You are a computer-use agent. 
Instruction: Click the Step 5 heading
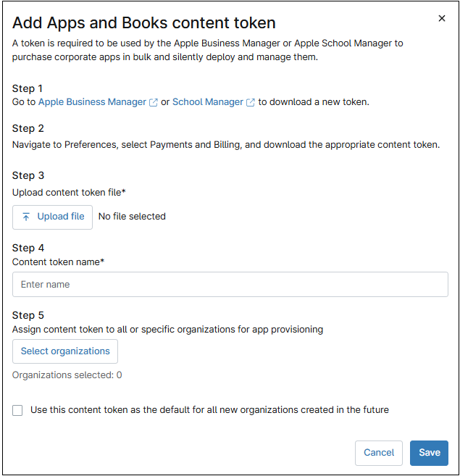coord(28,315)
